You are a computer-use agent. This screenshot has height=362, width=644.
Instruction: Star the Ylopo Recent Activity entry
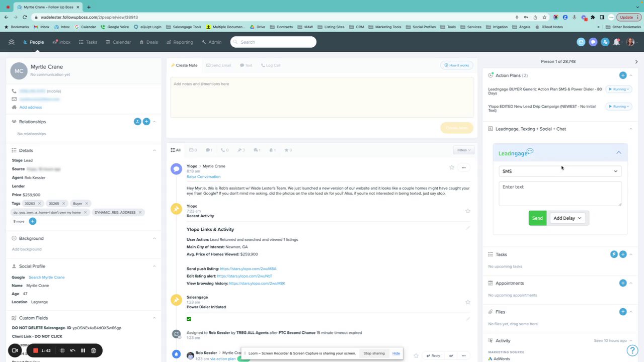click(468, 211)
